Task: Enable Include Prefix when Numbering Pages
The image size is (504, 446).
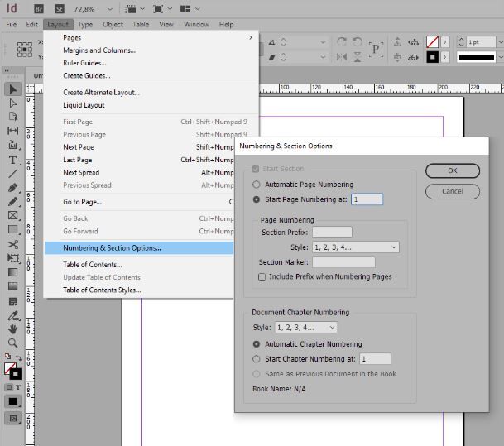Action: point(262,276)
